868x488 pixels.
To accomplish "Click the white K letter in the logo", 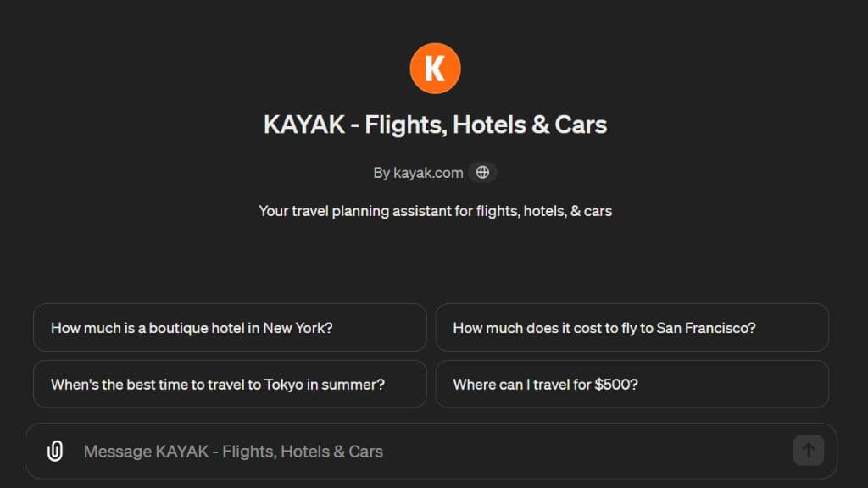I will (435, 69).
